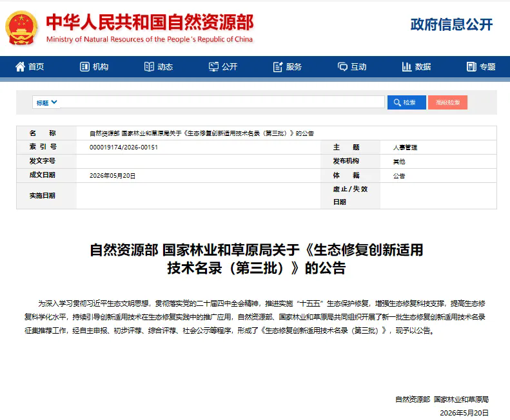Viewport: 510px width, 420px height.
Task: Expand the 标题 search field dropdown
Action: (46, 102)
